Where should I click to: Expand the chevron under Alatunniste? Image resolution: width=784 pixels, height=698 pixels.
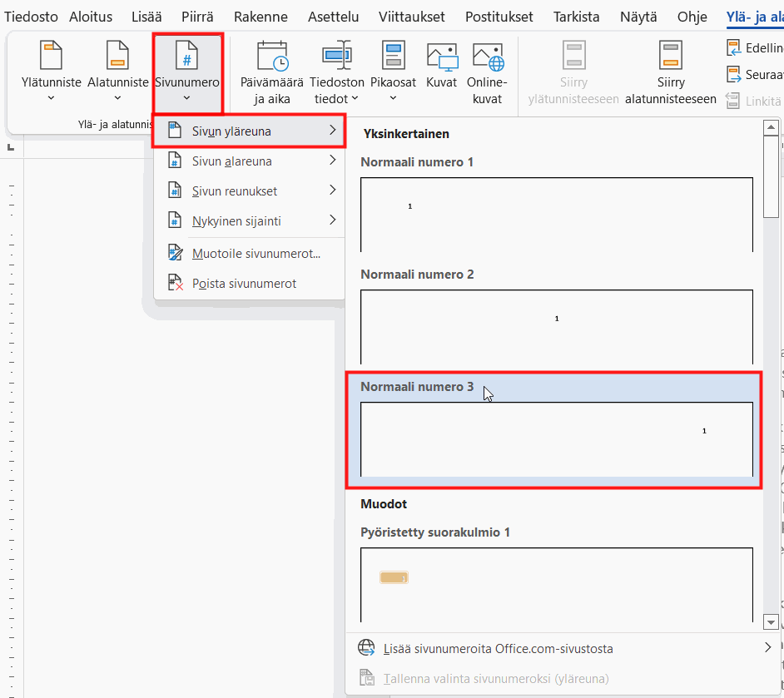(x=117, y=98)
